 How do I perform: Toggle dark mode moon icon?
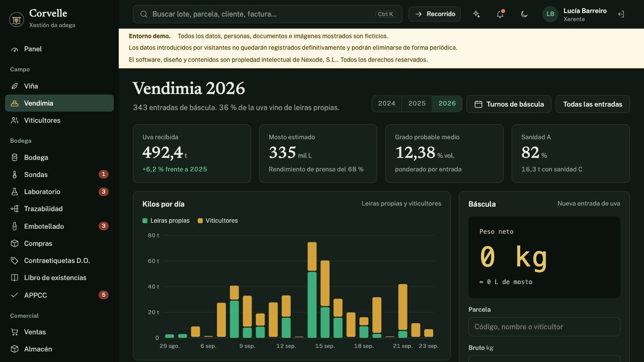coord(524,14)
